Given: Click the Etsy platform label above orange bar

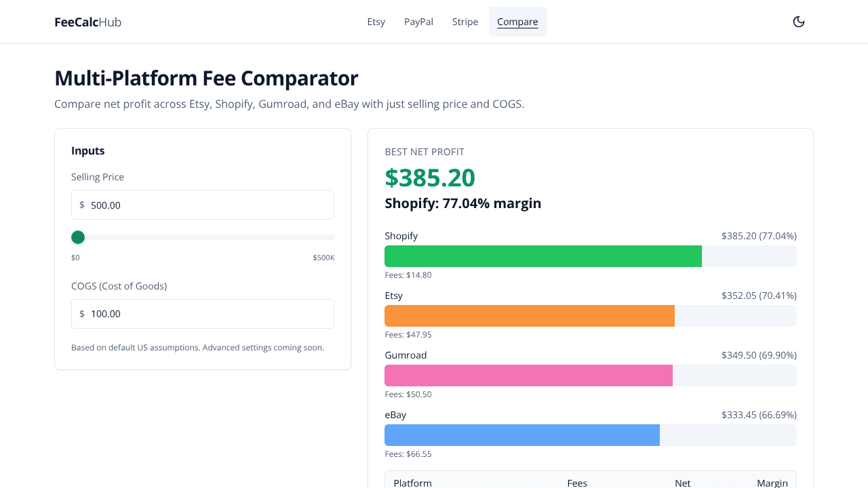Looking at the screenshot, I should pos(394,296).
